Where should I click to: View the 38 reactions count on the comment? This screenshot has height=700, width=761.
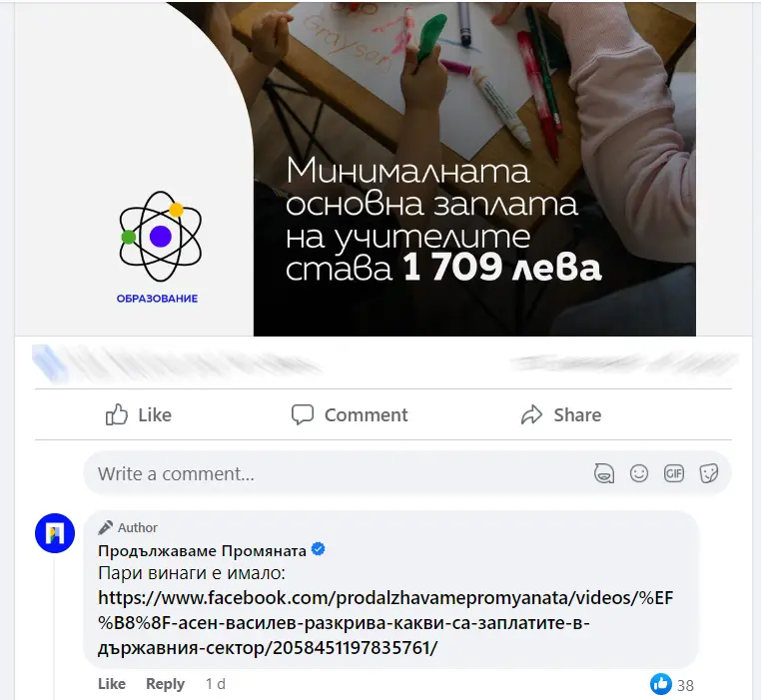pyautogui.click(x=685, y=685)
